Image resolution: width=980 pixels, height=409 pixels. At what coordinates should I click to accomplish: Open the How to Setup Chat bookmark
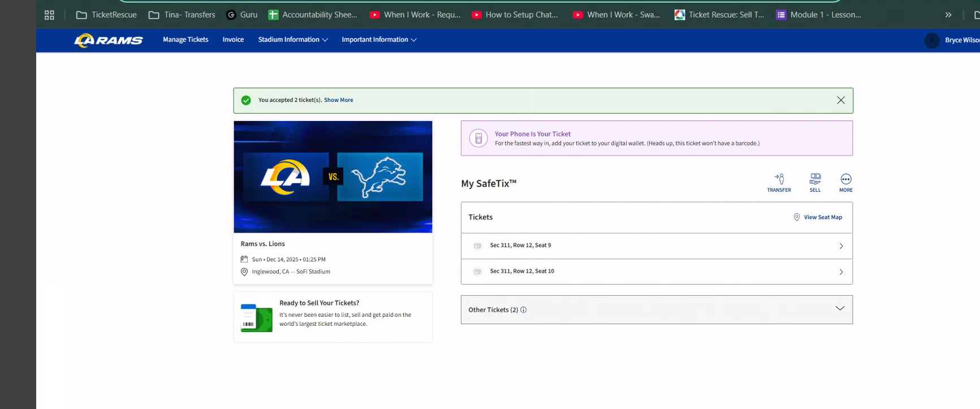pyautogui.click(x=515, y=15)
